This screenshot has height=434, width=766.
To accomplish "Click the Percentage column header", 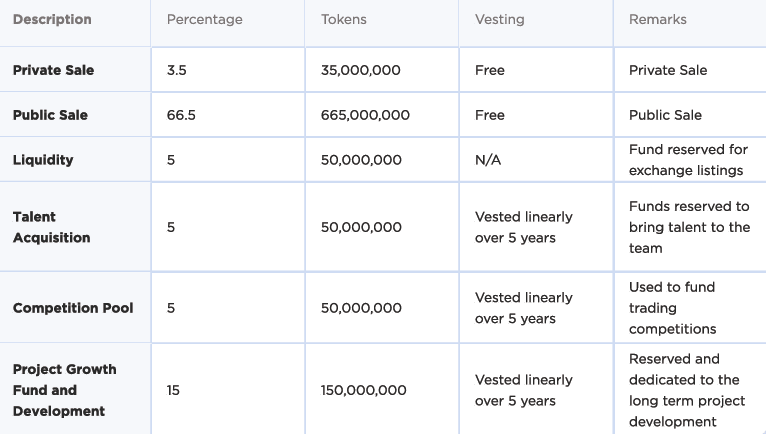I will (204, 20).
